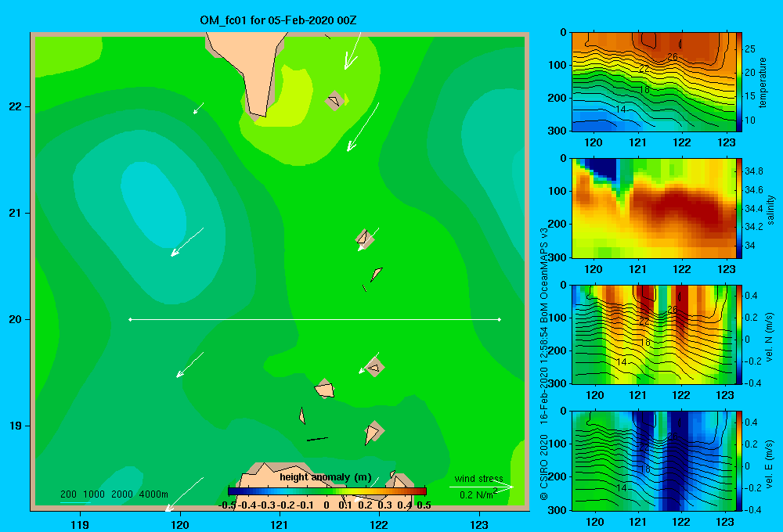The height and width of the screenshot is (532, 783).
Task: Click the 0.5 value on height anomaly scale
Action: click(424, 505)
